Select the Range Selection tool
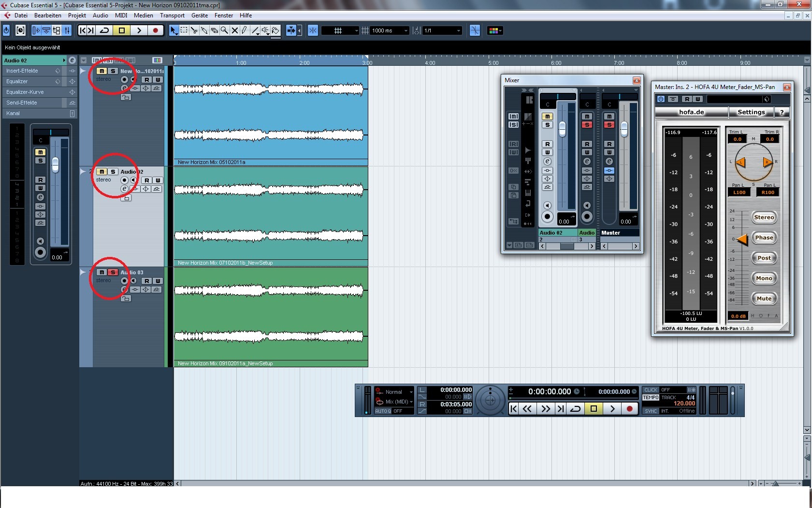This screenshot has width=812, height=508. [x=184, y=30]
